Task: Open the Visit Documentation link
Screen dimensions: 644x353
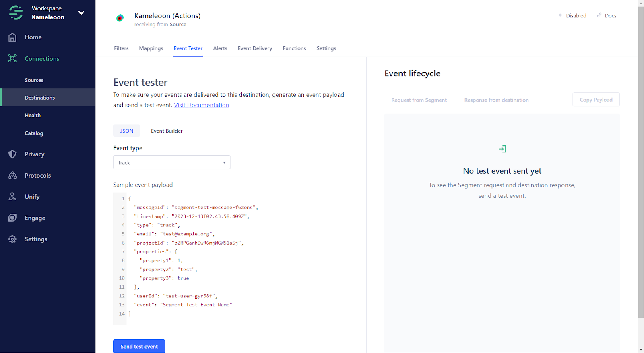Action: point(201,105)
